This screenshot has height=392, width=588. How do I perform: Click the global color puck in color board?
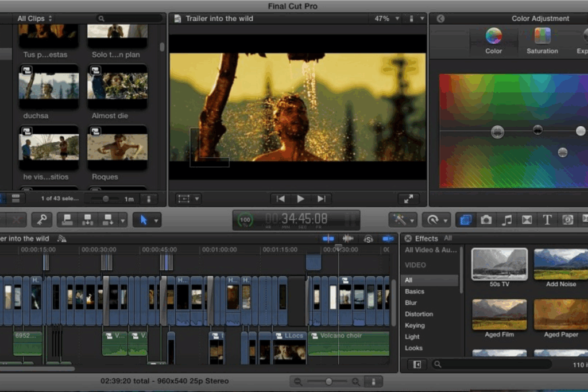[x=497, y=131]
